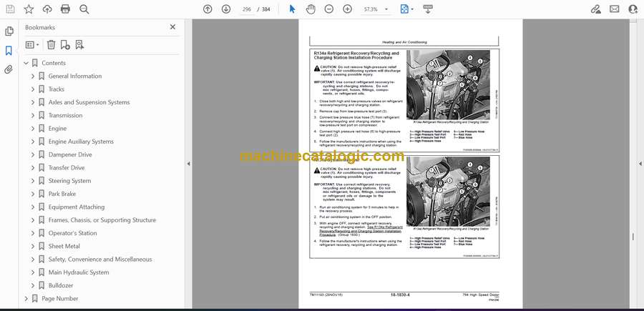Activate the hand pan tool
Screen dimensions: 644x311
pos(311,9)
